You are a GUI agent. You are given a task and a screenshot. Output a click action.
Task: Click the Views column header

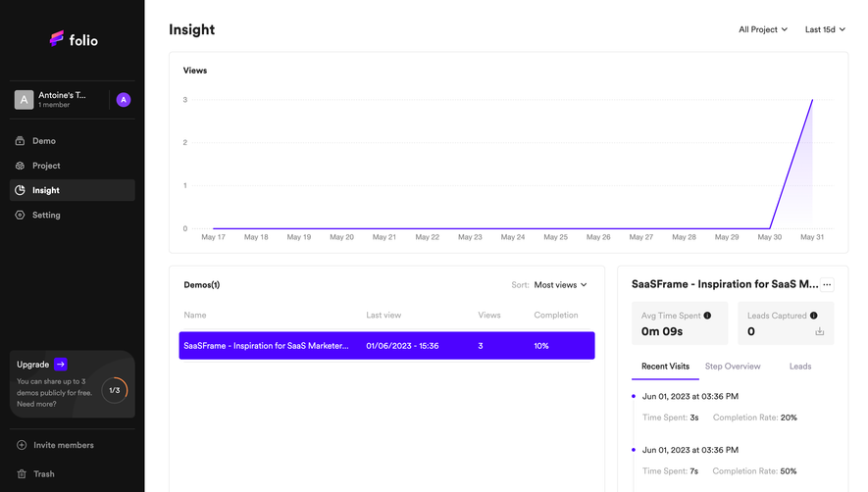point(489,315)
